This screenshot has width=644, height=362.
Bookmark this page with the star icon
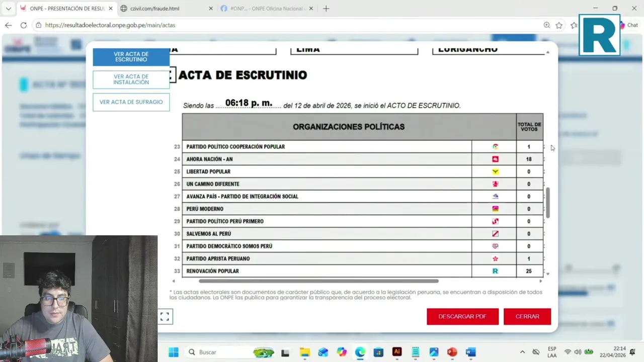click(x=559, y=25)
